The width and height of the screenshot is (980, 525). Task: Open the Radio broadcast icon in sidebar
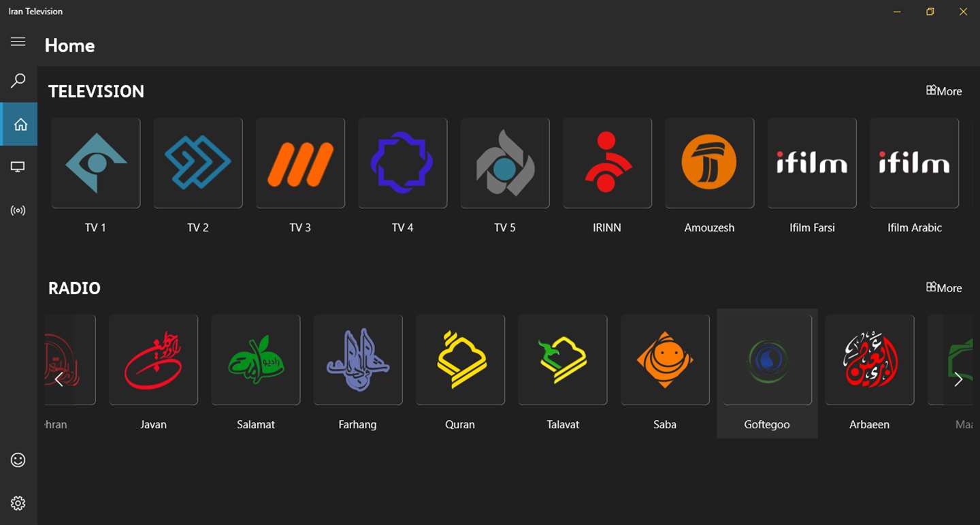(18, 210)
